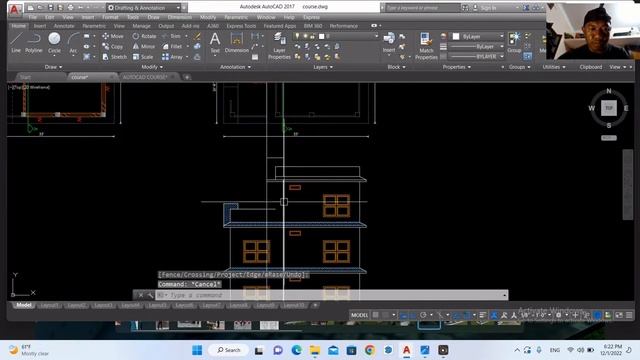Expand the Properties panel
The image size is (640, 360).
(457, 67)
